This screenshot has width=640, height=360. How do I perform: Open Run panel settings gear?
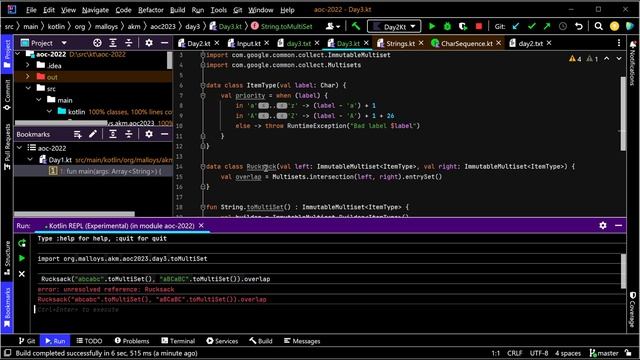pyautogui.click(x=603, y=225)
